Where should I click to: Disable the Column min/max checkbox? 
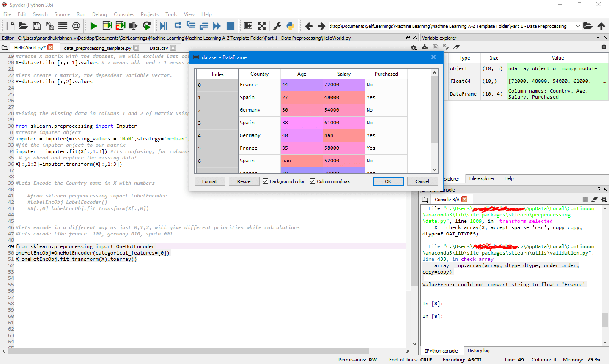(312, 181)
